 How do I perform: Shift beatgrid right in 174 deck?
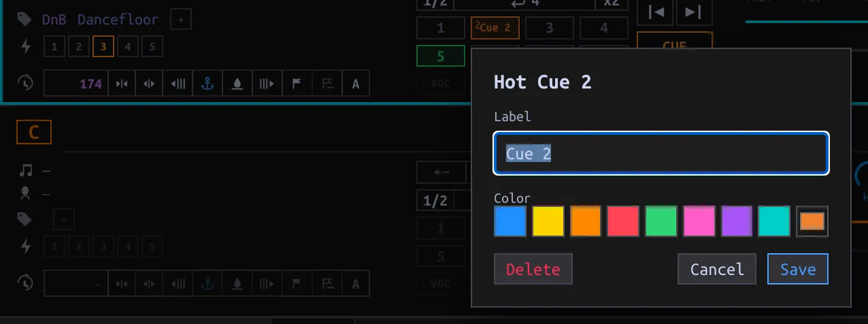(267, 84)
